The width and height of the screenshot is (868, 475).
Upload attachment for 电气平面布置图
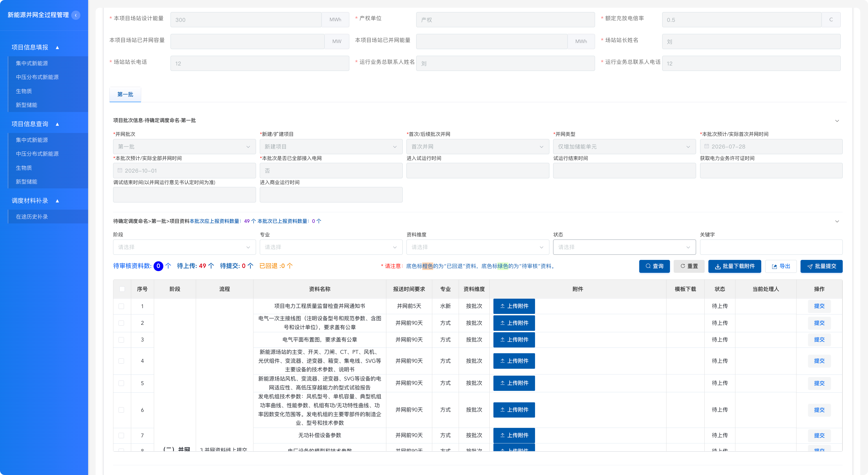point(514,340)
